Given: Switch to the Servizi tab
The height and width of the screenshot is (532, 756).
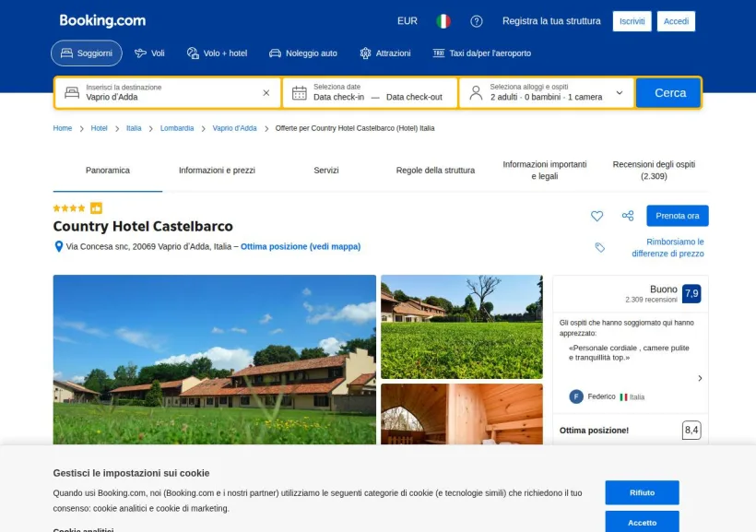Looking at the screenshot, I should coord(326,171).
